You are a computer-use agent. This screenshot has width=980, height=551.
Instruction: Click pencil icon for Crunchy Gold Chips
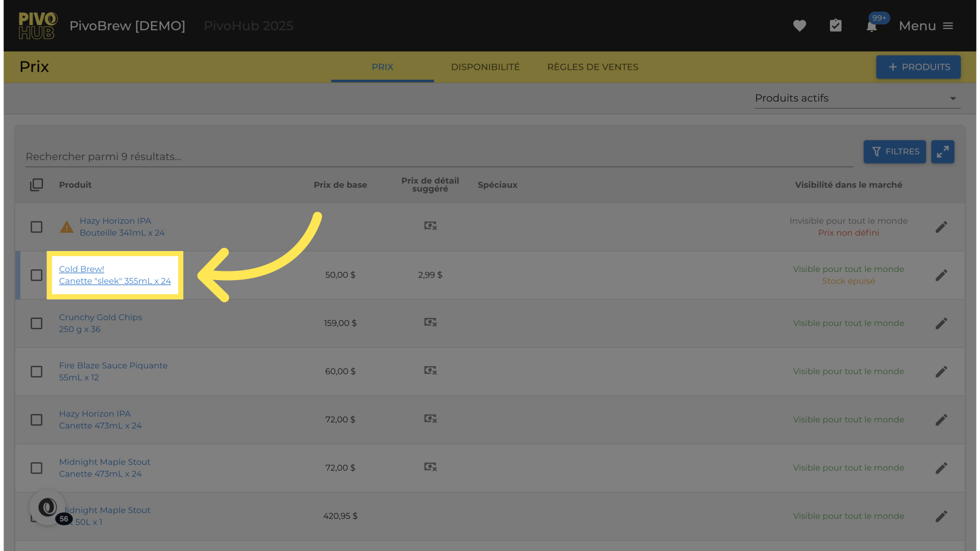941,323
